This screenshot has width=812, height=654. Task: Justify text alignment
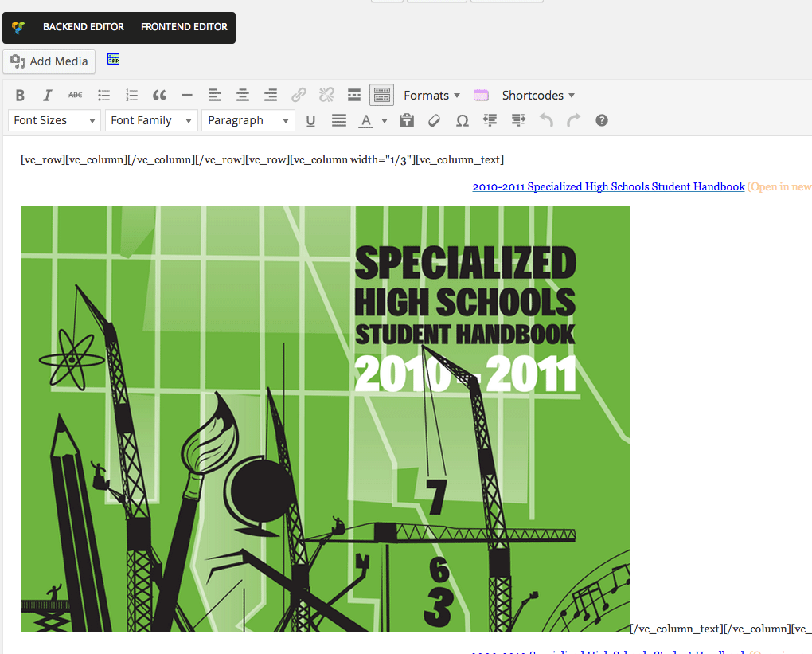[x=339, y=121]
